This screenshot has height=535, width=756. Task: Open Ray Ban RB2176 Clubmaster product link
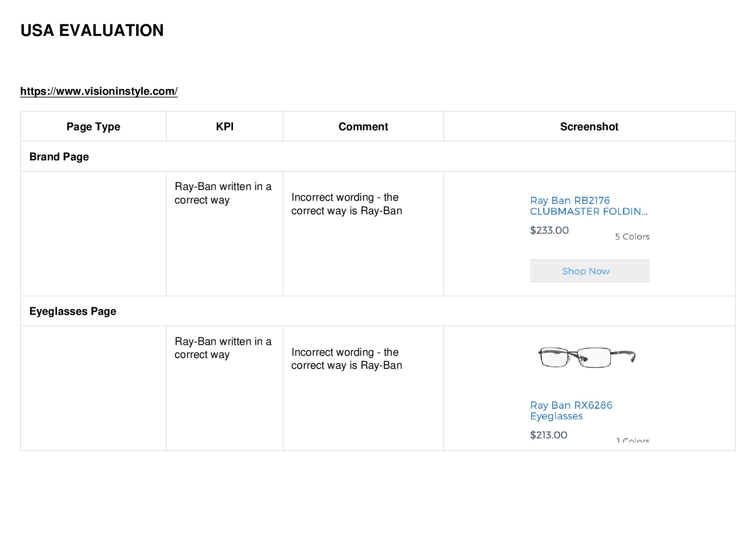pyautogui.click(x=589, y=206)
